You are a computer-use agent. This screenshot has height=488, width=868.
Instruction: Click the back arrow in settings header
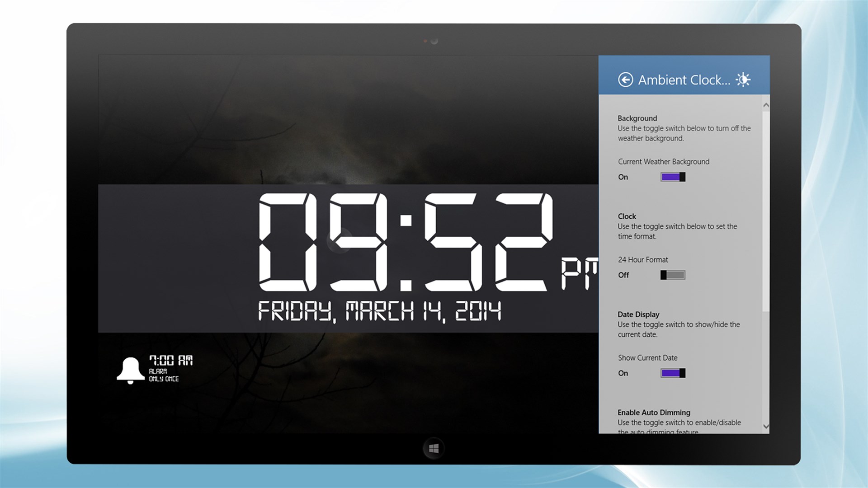tap(625, 80)
